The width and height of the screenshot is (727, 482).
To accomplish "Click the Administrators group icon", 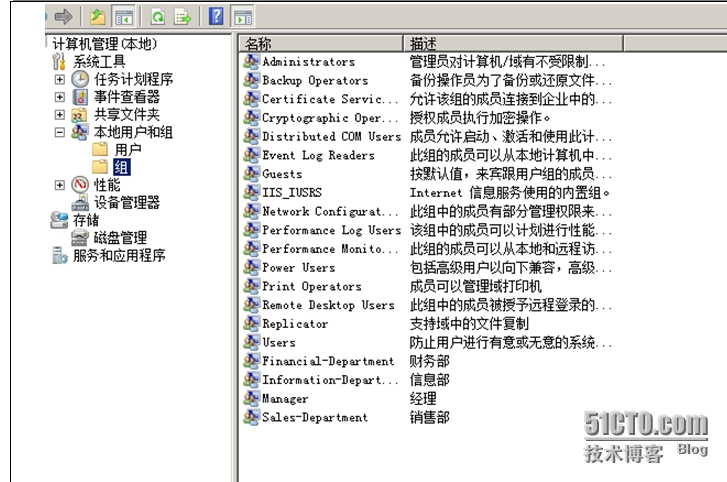I will click(251, 61).
